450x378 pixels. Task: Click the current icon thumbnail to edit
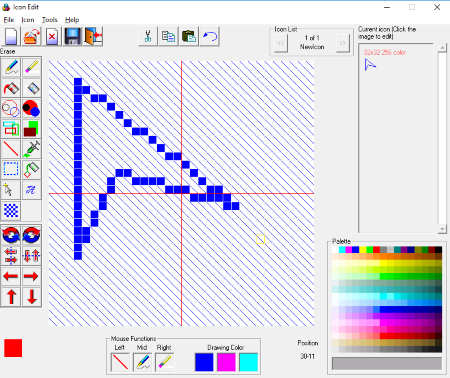370,65
